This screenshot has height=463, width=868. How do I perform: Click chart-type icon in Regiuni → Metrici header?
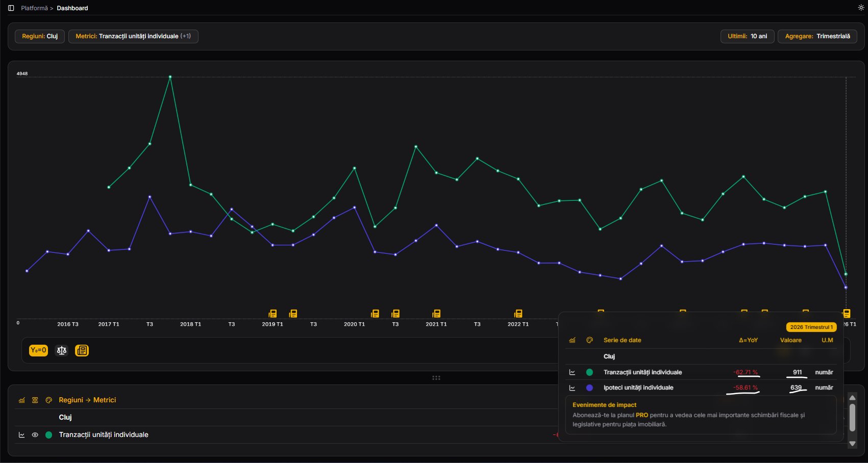point(21,400)
